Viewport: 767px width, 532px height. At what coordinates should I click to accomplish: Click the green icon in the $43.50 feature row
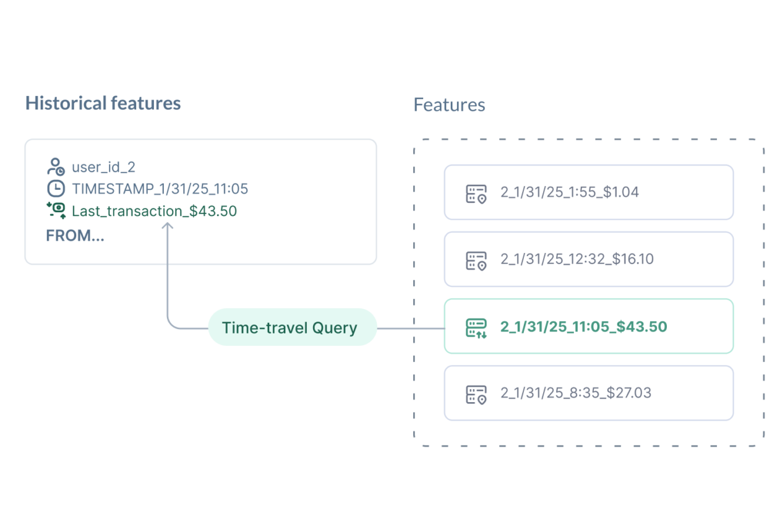476,327
